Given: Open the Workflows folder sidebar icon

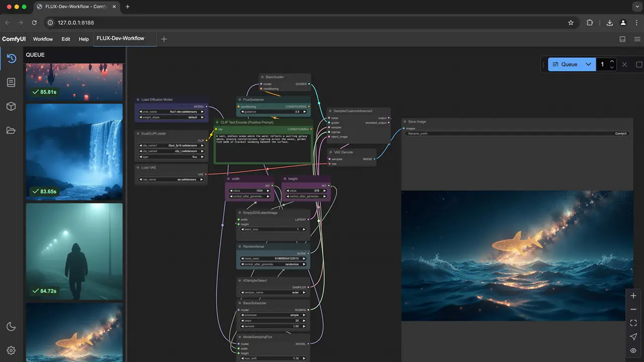Looking at the screenshot, I should pos(11,131).
